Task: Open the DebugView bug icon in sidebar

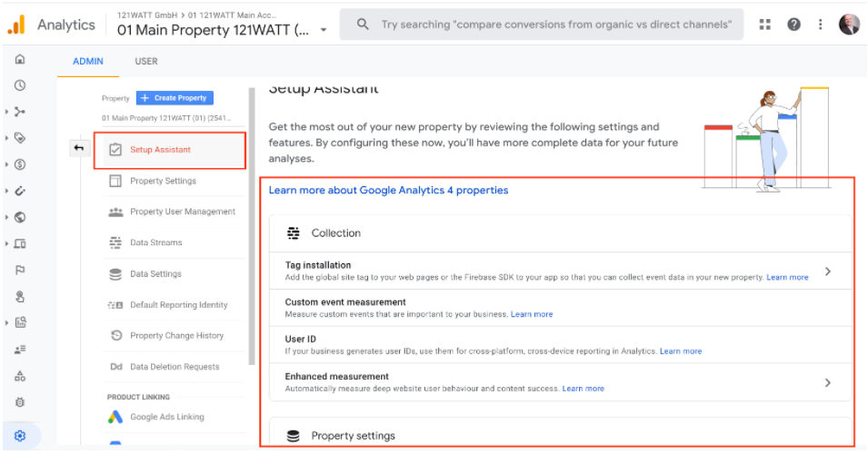Action: 20,402
